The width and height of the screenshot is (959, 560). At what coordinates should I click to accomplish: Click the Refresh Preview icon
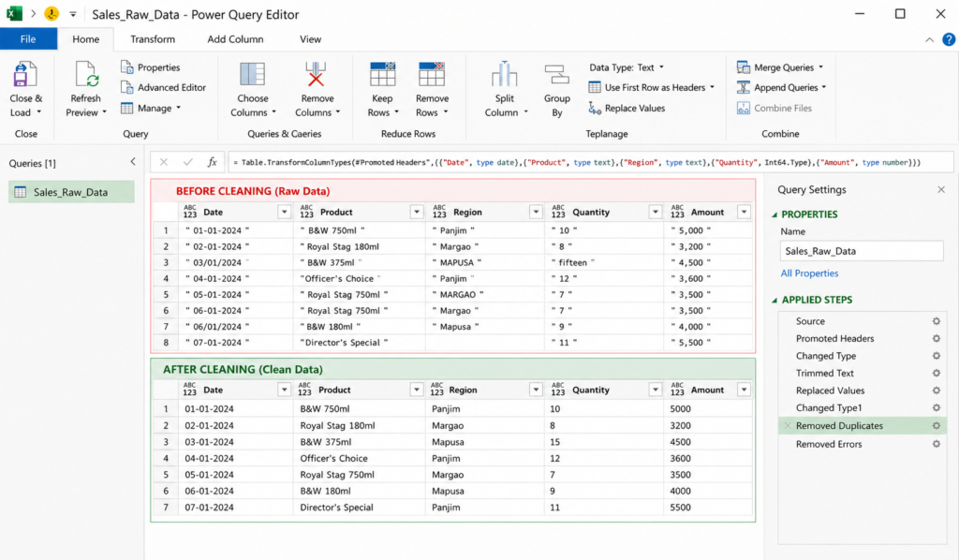pyautogui.click(x=86, y=75)
